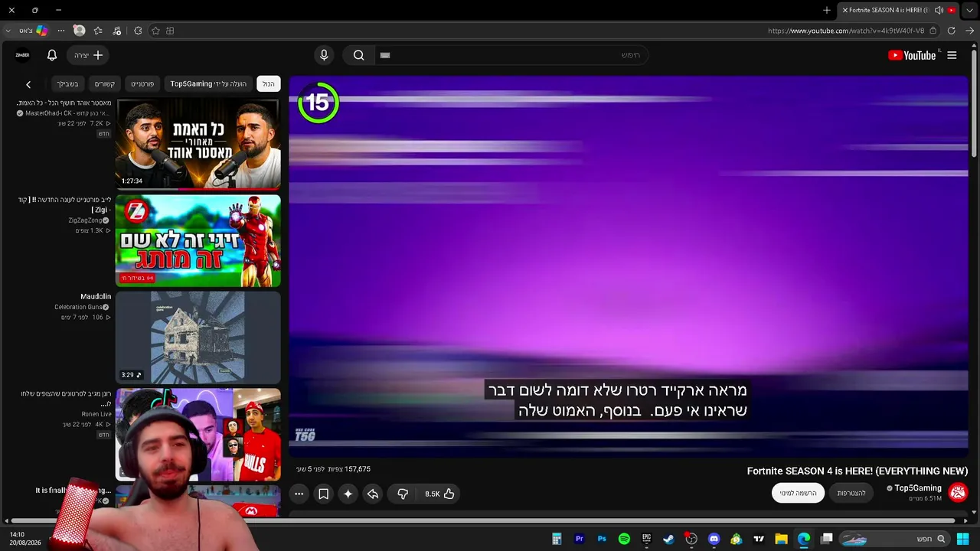This screenshot has width=980, height=551.
Task: Select the 'בשבילך' filter chip
Action: tap(67, 83)
